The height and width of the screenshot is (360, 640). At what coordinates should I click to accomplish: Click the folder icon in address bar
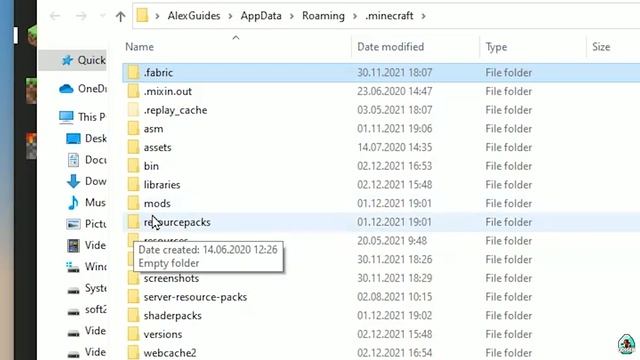pos(142,16)
